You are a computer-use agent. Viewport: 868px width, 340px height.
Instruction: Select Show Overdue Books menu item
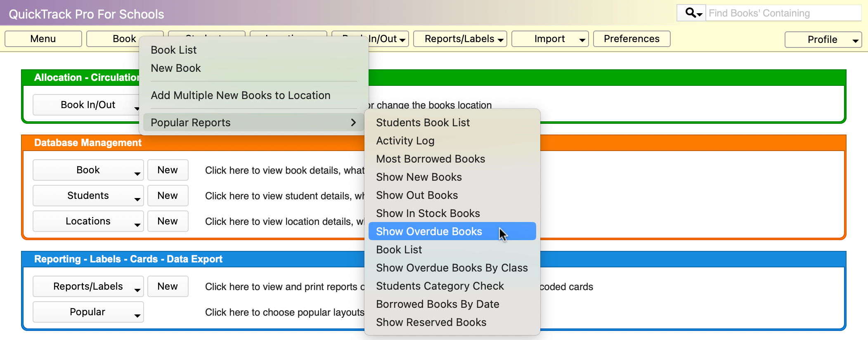(x=429, y=231)
